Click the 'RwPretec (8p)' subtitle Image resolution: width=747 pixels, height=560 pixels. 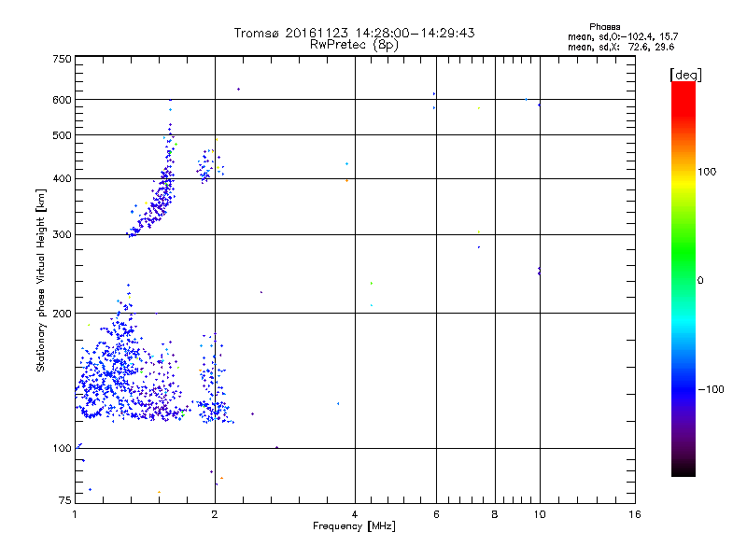354,45
